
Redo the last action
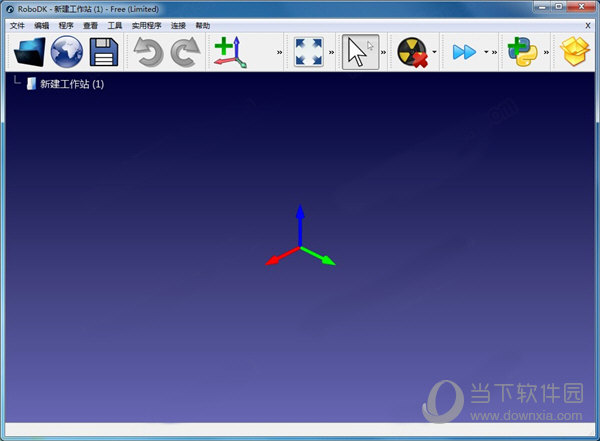185,52
